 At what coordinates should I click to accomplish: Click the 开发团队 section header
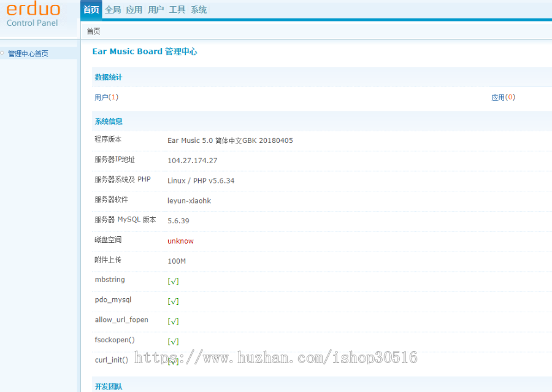tap(108, 387)
